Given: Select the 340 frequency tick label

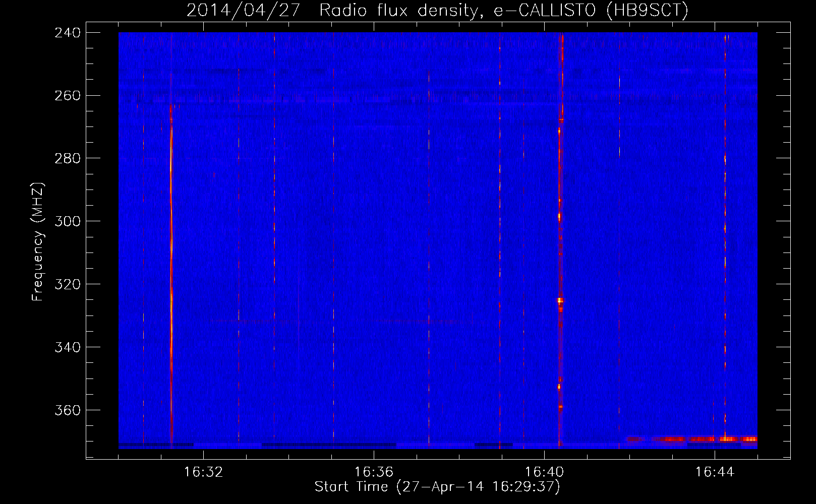Looking at the screenshot, I should [x=68, y=348].
